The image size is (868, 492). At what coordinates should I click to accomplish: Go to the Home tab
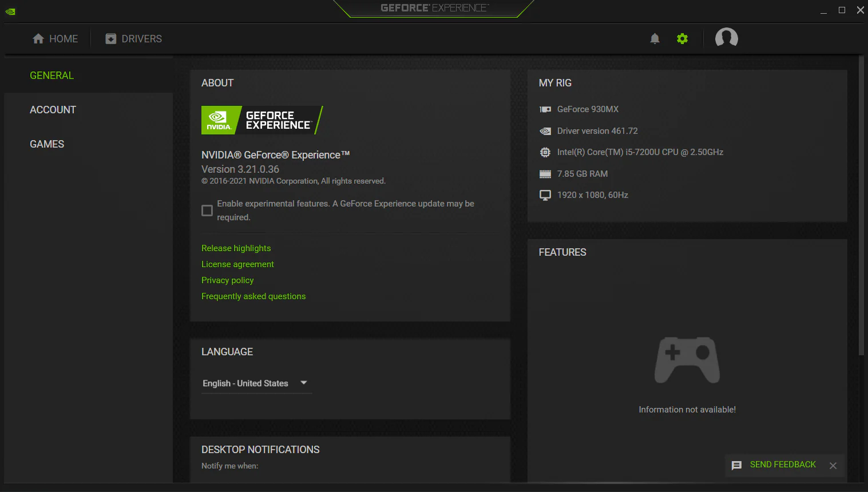click(x=56, y=39)
